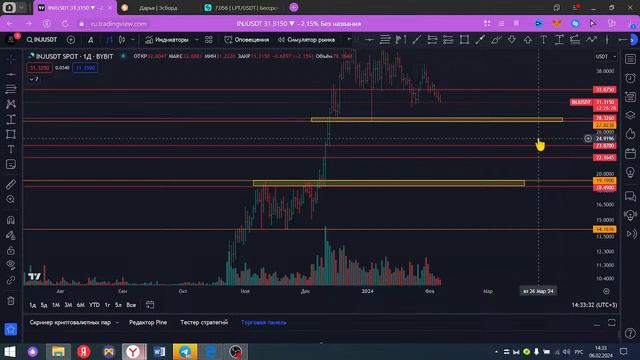Select the rectangle favorite drawing tool
Screen dimensions: 640x360
(x=464, y=40)
